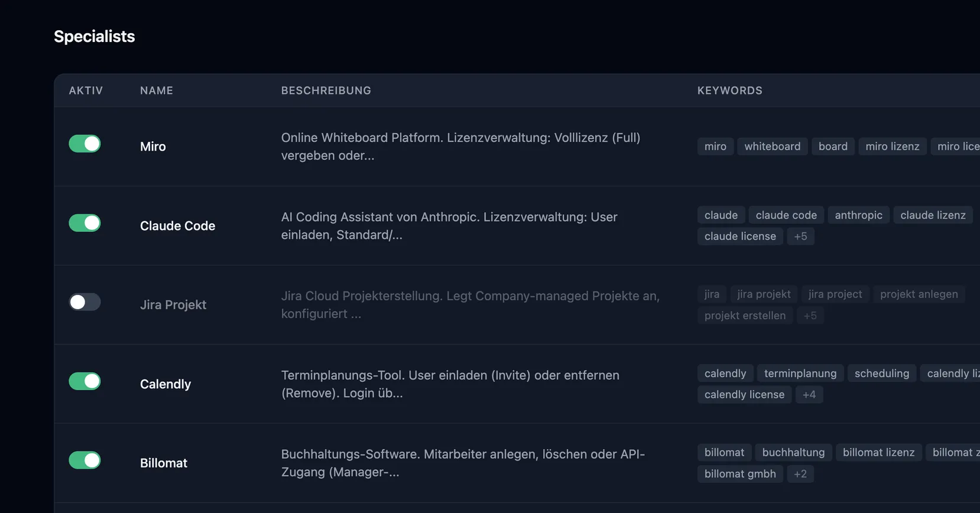This screenshot has height=513, width=980.
Task: Select the miro lizenz keyword chip
Action: [892, 146]
